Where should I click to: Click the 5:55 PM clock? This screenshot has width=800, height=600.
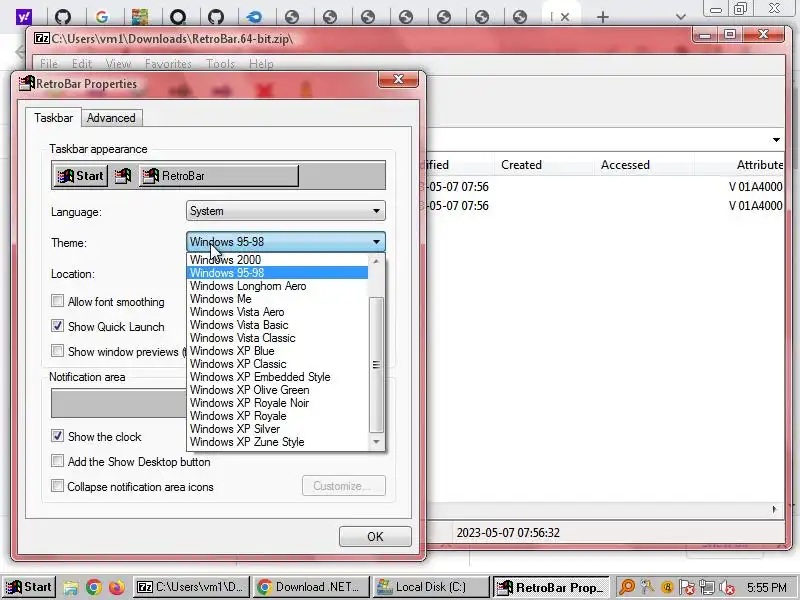click(x=766, y=588)
